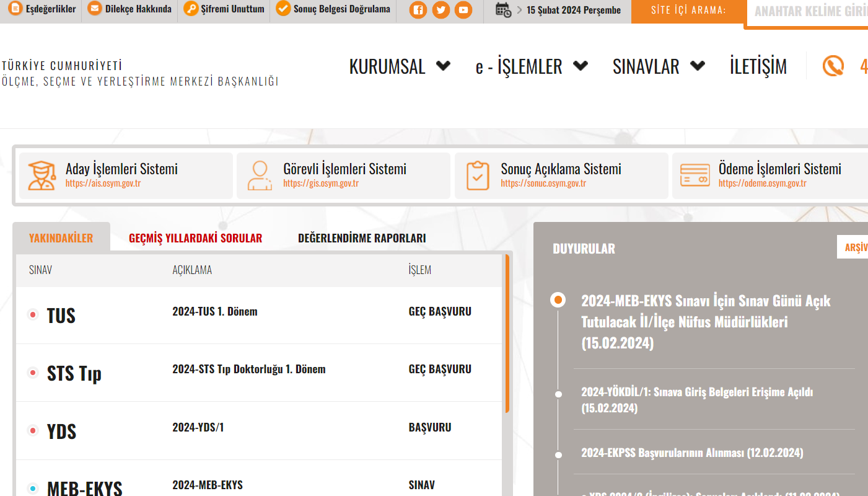Open Sonuç Belgesi Doğrulama link
The height and width of the screenshot is (496, 868).
[333, 9]
